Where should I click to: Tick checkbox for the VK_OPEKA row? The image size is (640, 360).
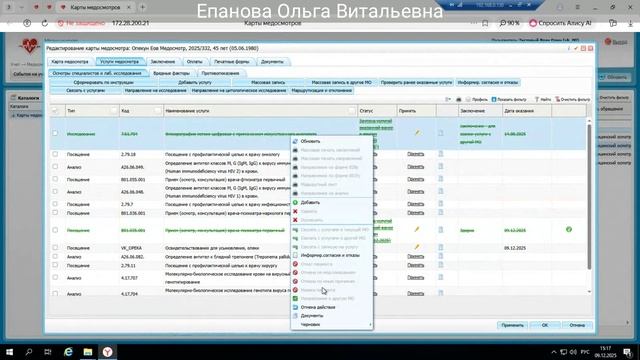pos(55,247)
